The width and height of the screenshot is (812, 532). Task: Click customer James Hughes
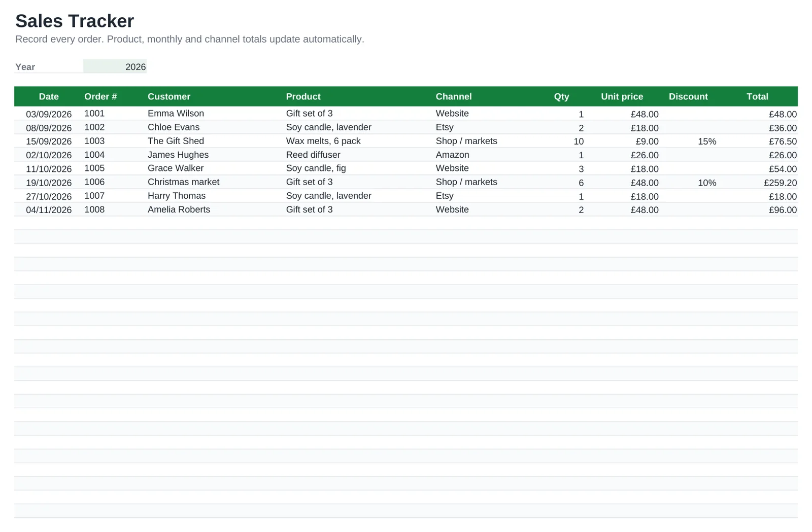point(178,155)
